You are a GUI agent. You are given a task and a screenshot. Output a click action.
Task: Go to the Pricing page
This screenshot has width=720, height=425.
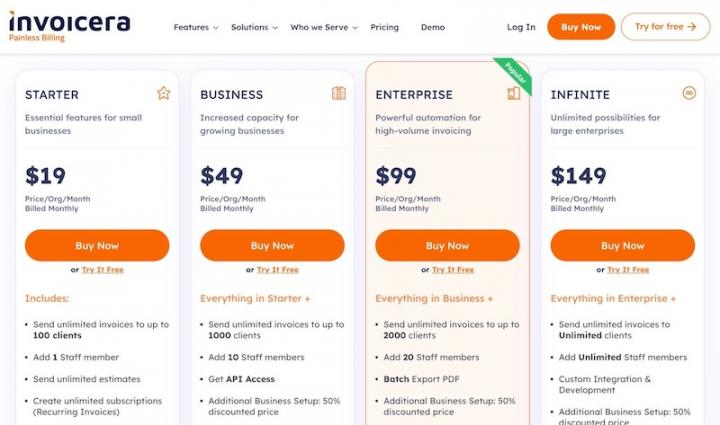point(384,27)
